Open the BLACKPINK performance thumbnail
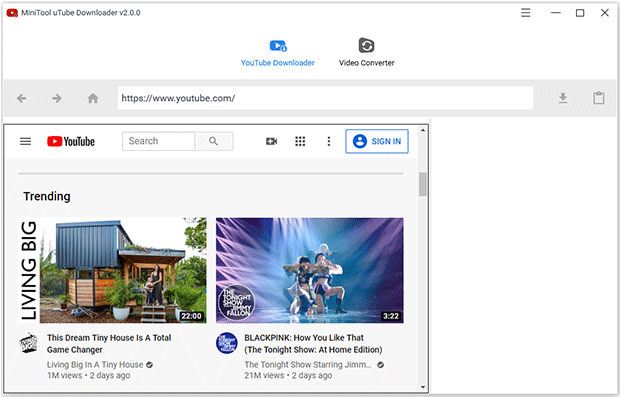Viewport: 620px width, 397px height. [x=310, y=270]
